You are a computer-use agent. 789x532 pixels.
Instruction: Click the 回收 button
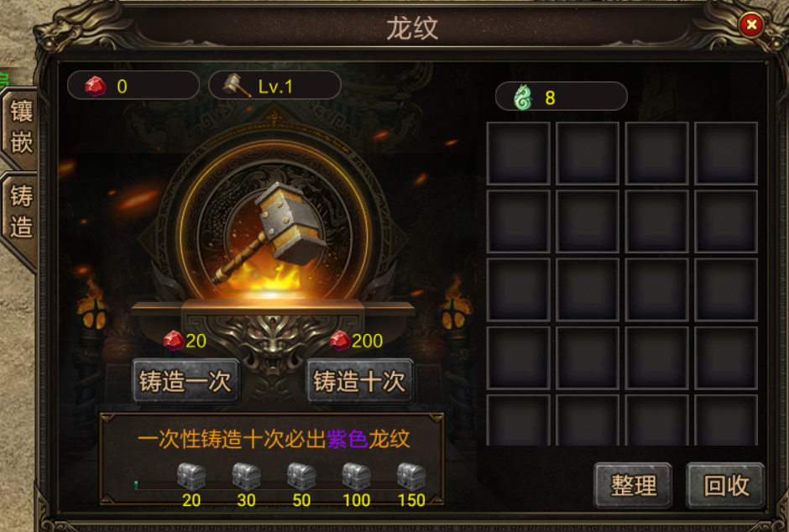pyautogui.click(x=725, y=485)
